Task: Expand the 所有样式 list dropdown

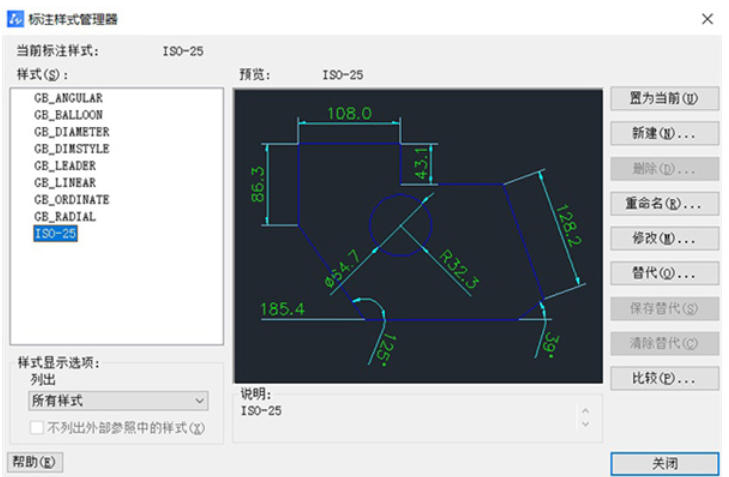Action: (x=118, y=401)
